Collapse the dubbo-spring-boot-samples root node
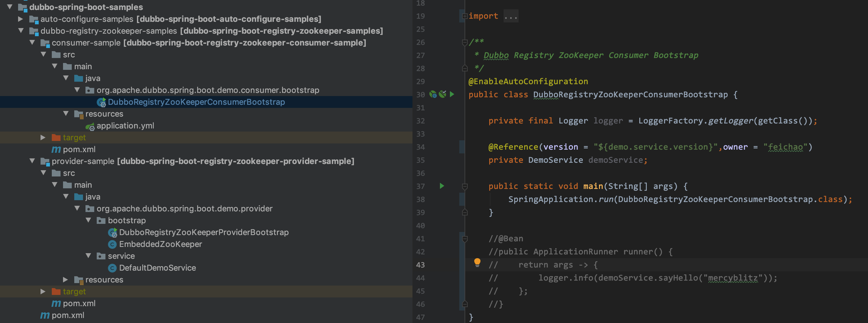This screenshot has width=868, height=323. tap(10, 7)
